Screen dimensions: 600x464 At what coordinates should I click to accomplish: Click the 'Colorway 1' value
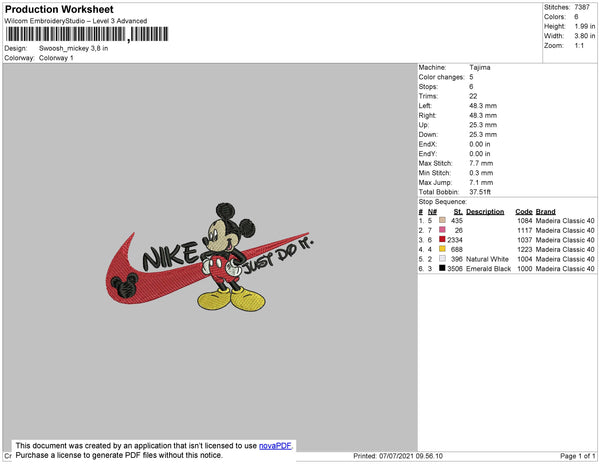(56, 58)
